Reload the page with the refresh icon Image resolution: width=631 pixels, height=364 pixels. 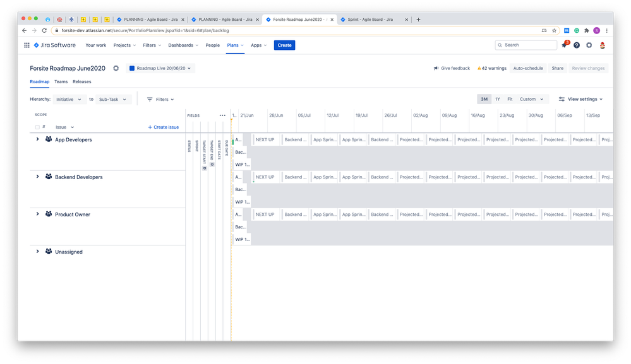pyautogui.click(x=44, y=30)
